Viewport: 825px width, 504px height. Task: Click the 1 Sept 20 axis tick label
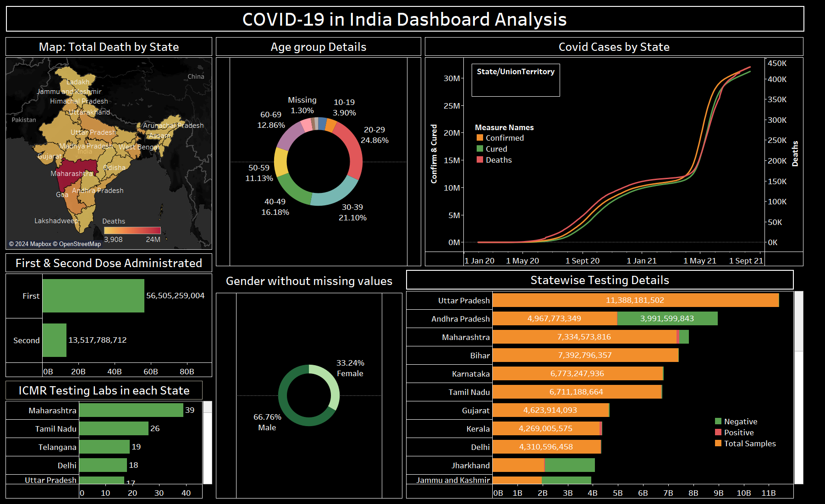pyautogui.click(x=582, y=261)
